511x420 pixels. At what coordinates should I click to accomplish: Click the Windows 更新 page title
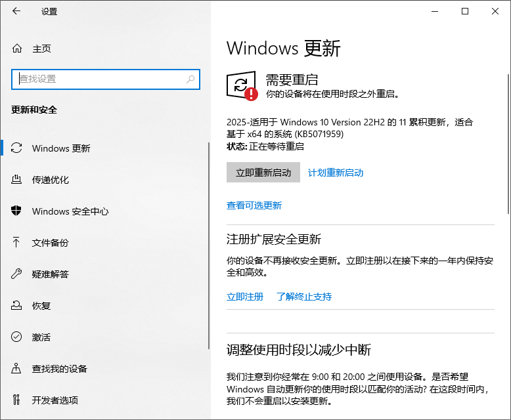[284, 48]
